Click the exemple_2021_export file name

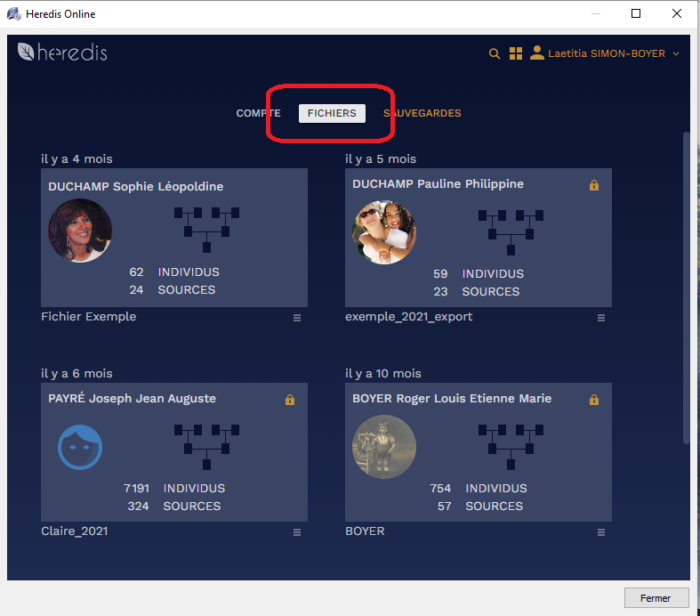(408, 317)
